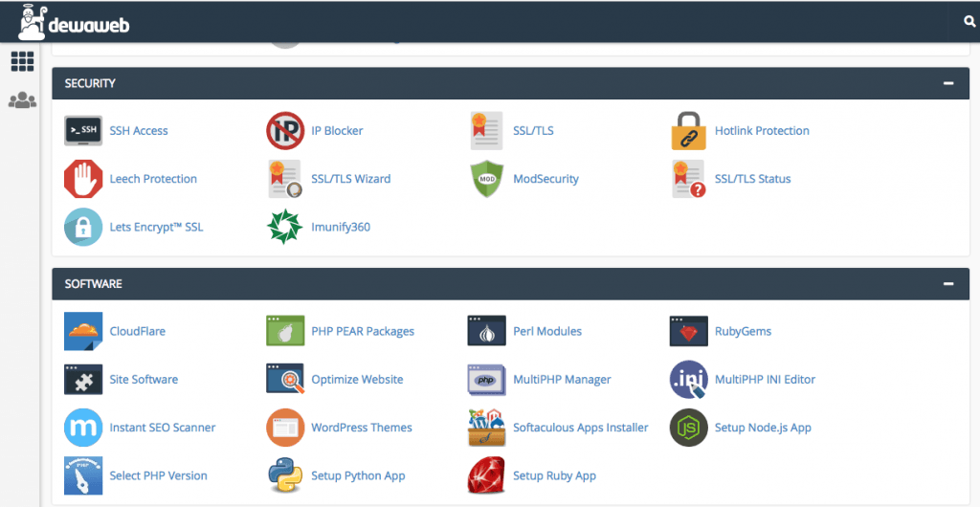980x507 pixels.
Task: Click the Instant SEO Scanner icon
Action: point(83,427)
